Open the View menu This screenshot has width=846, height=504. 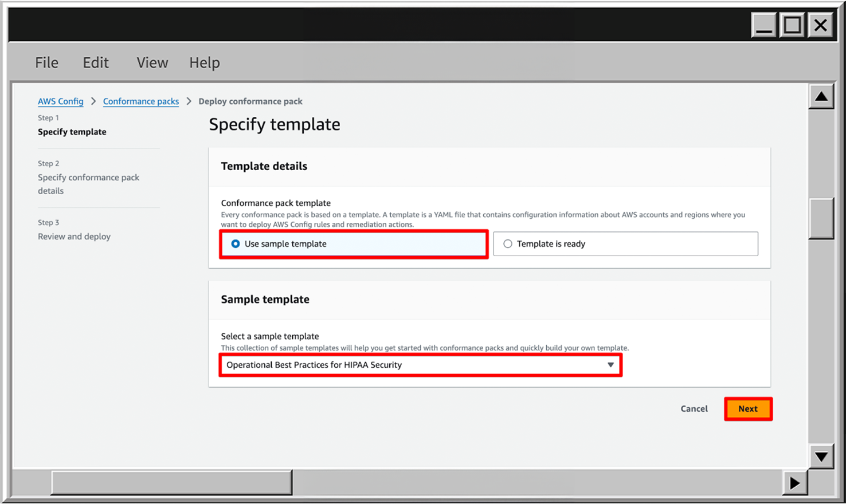pos(152,62)
